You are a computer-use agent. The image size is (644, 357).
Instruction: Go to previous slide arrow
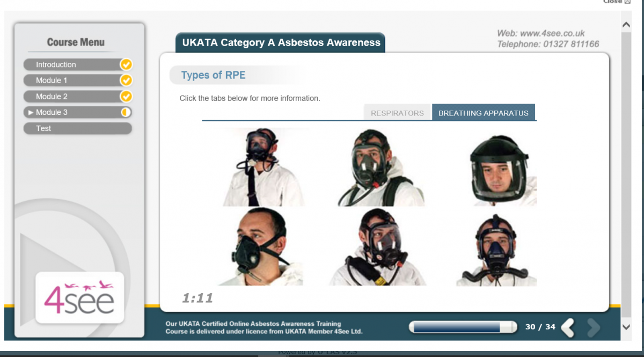point(568,327)
